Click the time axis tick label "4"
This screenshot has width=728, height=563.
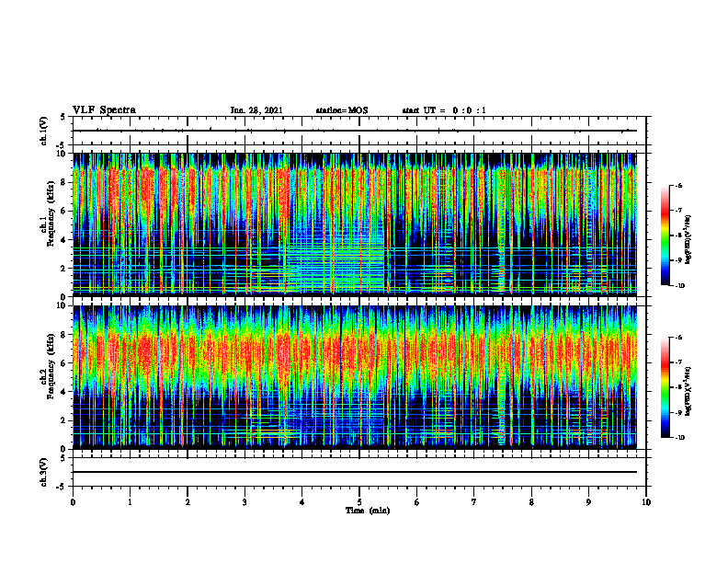click(302, 502)
